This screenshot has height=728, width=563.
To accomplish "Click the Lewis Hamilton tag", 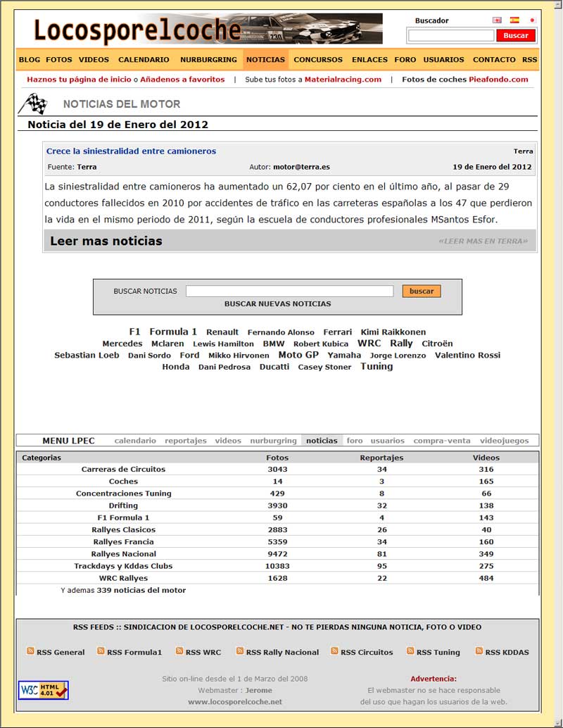I will click(223, 344).
